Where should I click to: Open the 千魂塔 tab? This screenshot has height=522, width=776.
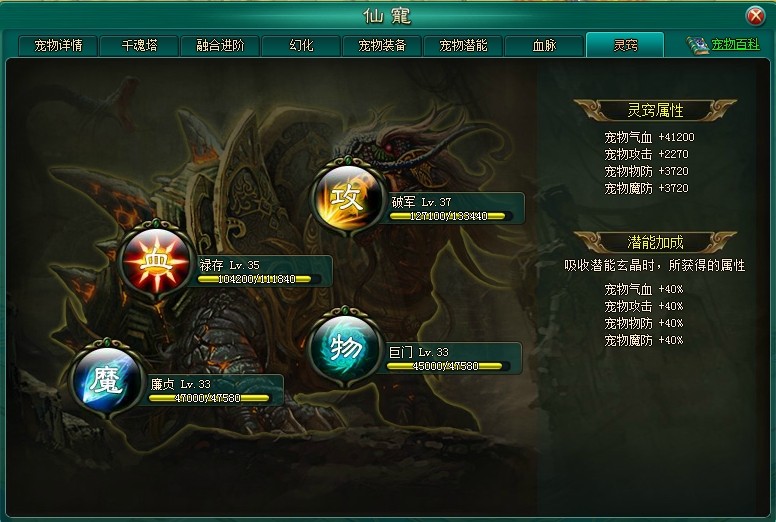pyautogui.click(x=139, y=46)
